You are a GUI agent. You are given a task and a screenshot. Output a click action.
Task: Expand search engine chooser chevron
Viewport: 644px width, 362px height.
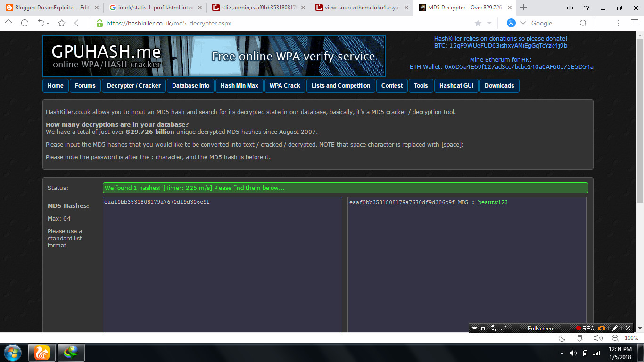pyautogui.click(x=523, y=23)
